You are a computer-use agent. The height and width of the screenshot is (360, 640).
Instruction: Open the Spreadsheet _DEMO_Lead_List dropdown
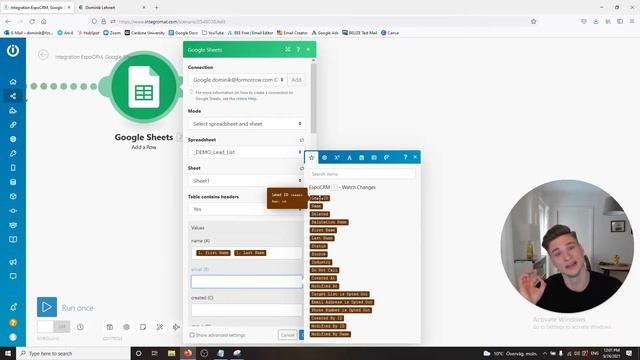point(247,152)
